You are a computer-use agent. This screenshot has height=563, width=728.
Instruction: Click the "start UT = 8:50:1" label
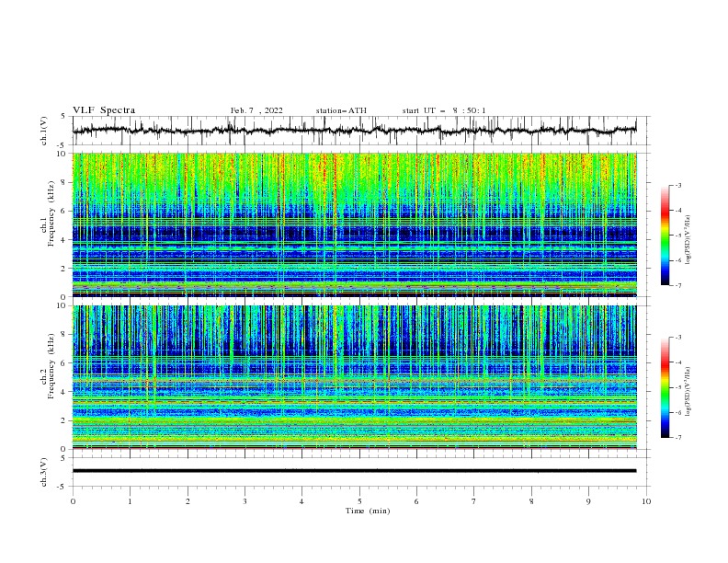444,110
